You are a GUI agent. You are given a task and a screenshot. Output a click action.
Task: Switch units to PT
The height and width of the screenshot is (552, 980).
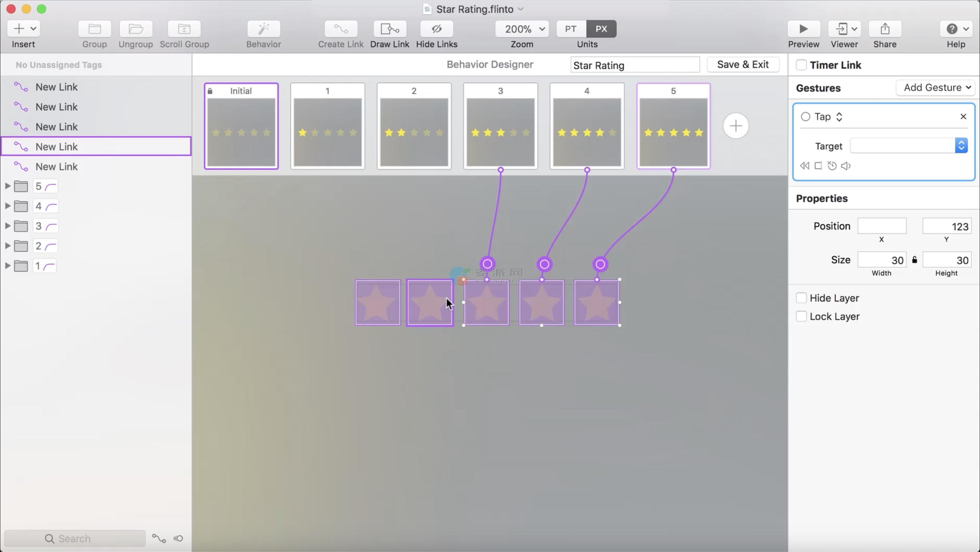pos(570,29)
